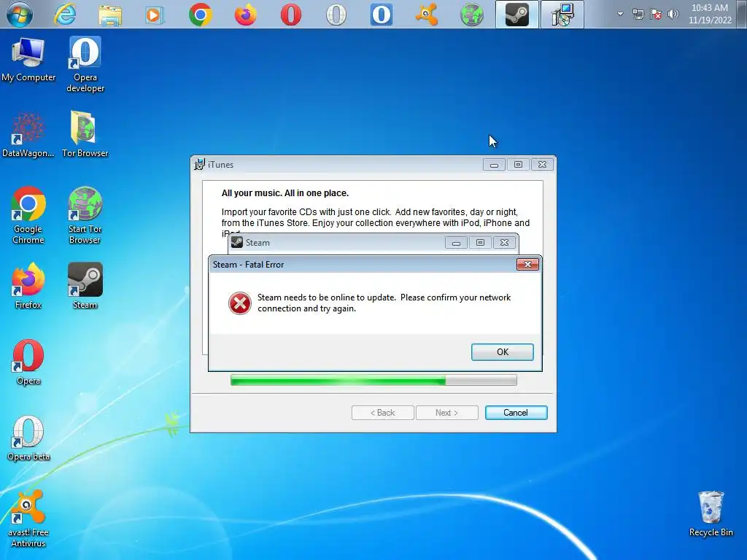Switch to iTunes installer taskbar button
747x560 pixels.
[x=562, y=15]
